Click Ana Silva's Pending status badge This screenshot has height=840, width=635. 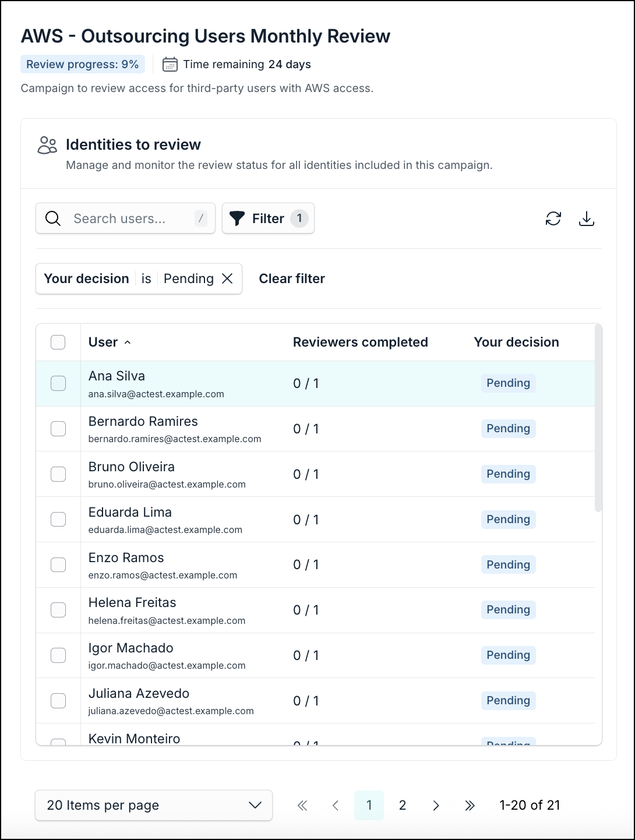[x=508, y=383]
